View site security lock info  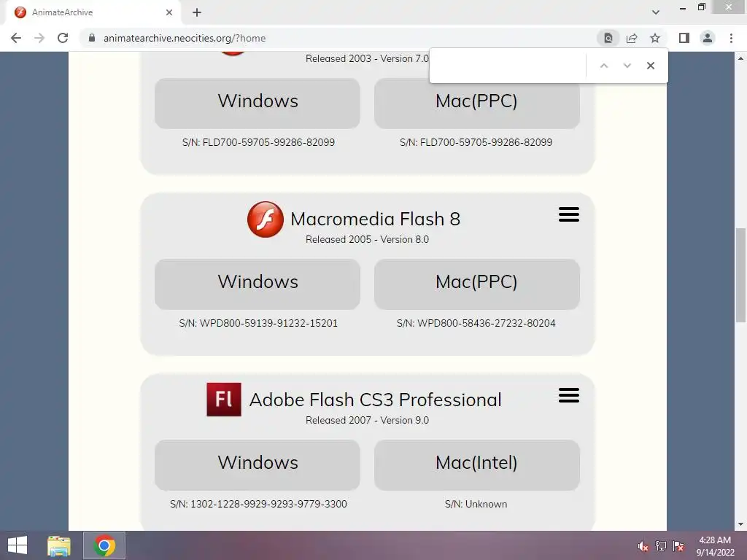[92, 38]
